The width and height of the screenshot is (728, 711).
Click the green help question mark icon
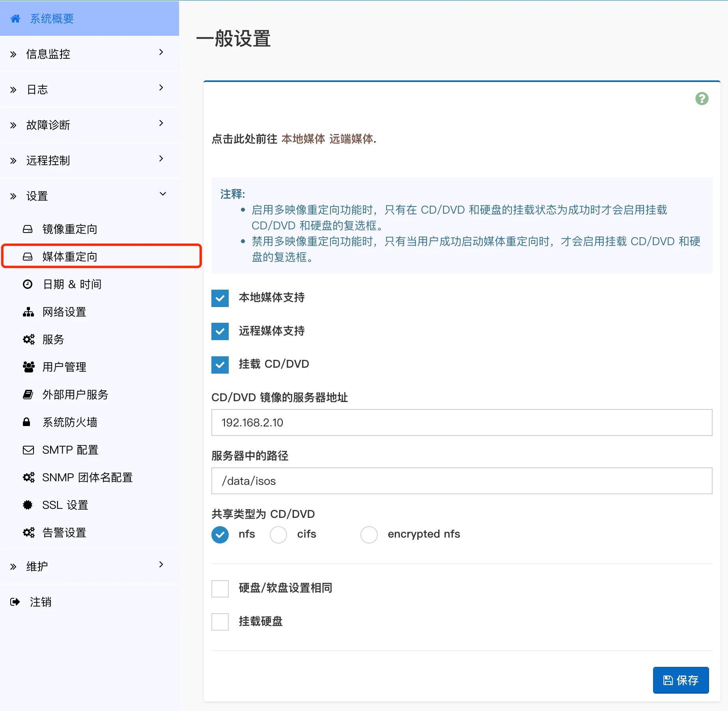click(x=702, y=99)
